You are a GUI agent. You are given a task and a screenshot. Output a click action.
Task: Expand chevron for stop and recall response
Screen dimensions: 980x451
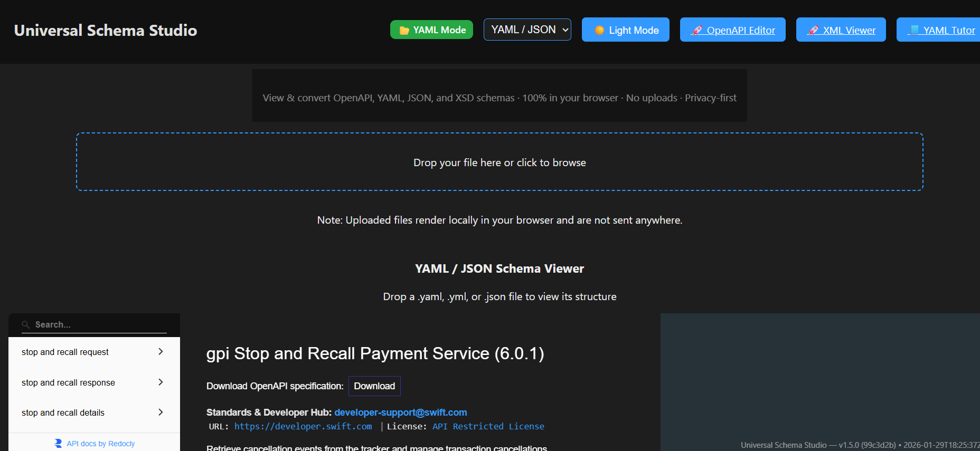click(161, 382)
